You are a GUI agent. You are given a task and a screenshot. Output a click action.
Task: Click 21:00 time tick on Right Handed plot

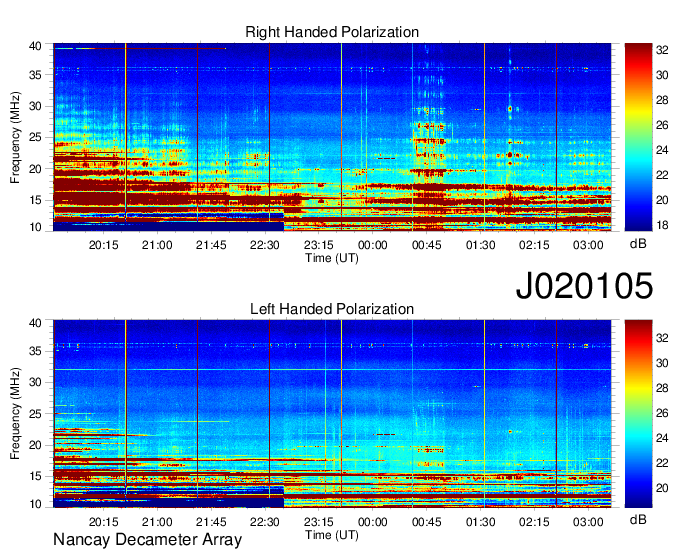tap(157, 245)
